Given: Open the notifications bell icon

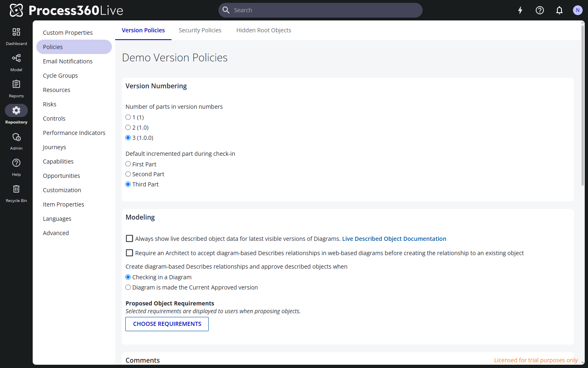Looking at the screenshot, I should pos(559,10).
